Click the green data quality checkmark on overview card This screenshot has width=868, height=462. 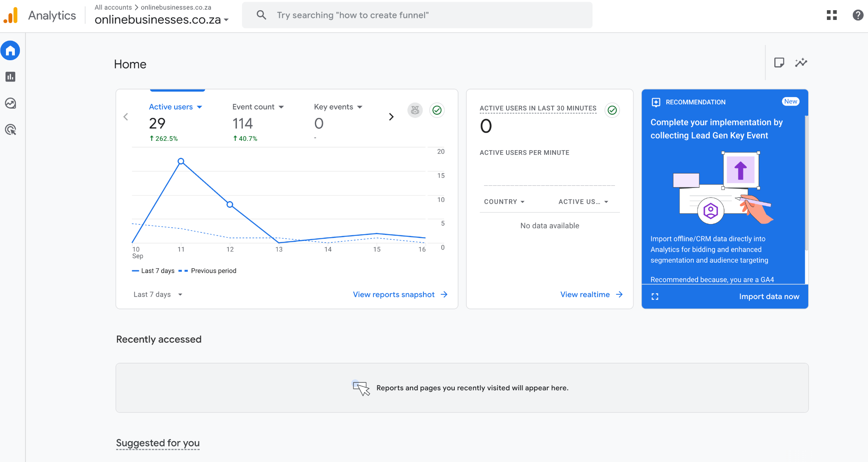coord(437,110)
